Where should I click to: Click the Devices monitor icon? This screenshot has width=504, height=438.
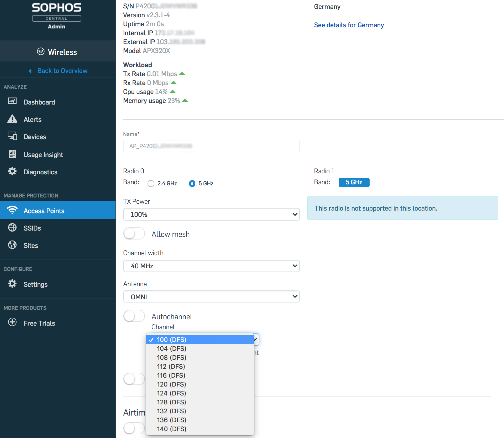12,136
